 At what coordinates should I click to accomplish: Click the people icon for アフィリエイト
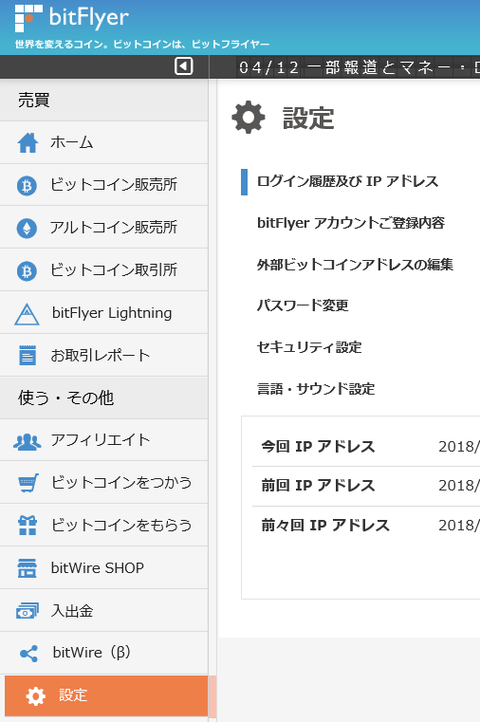[27, 442]
